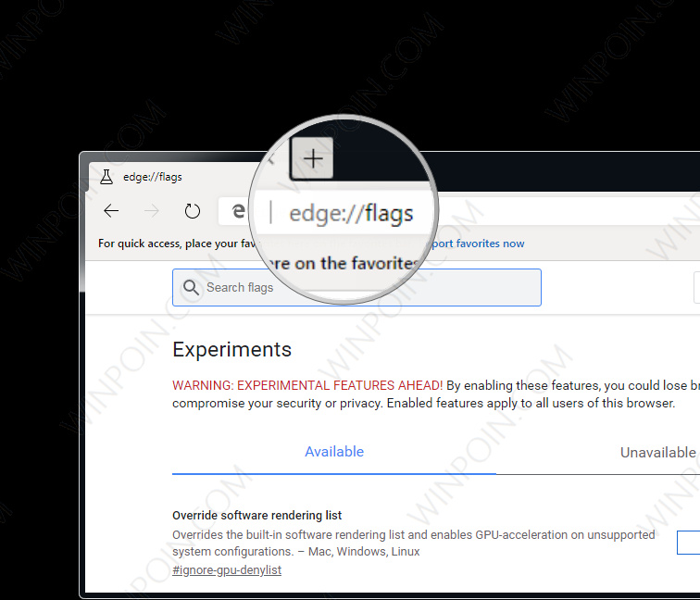Image resolution: width=700 pixels, height=600 pixels.
Task: Switch to the Unavailable tab
Action: click(658, 453)
